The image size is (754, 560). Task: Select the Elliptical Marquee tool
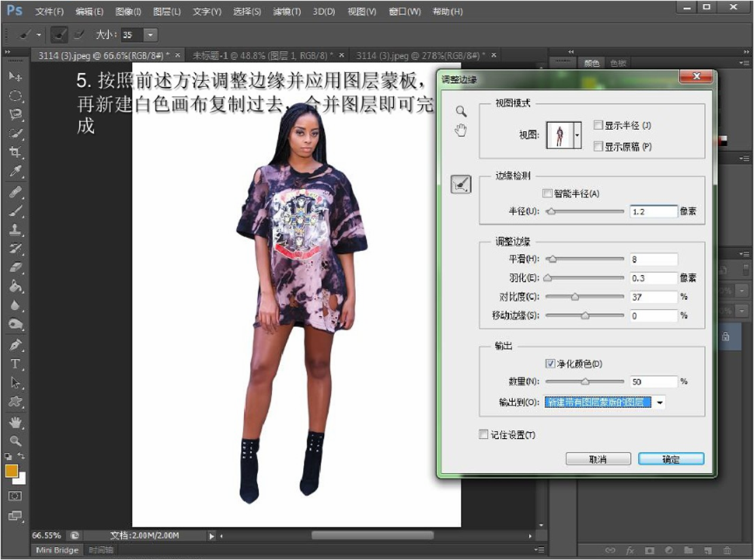(16, 96)
